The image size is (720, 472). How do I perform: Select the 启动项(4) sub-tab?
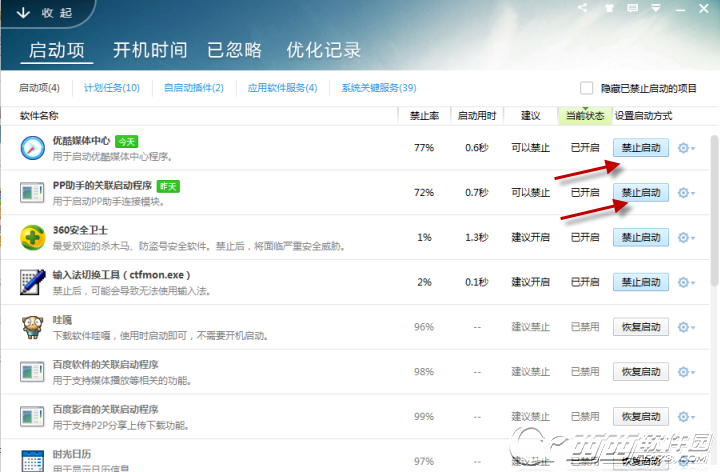[39, 88]
